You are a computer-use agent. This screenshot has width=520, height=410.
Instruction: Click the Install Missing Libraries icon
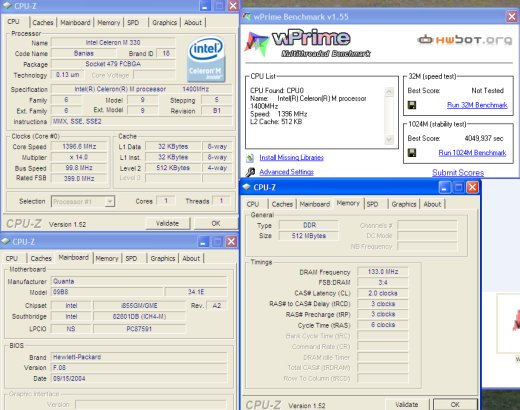(250, 158)
